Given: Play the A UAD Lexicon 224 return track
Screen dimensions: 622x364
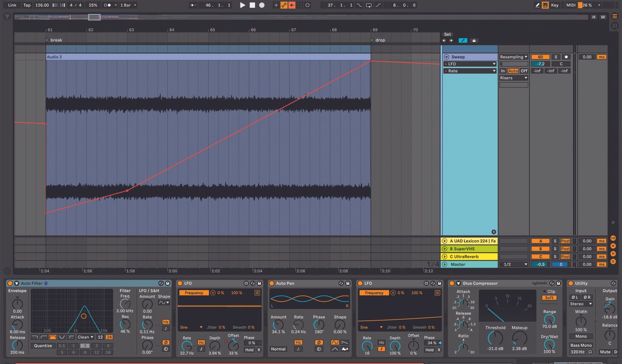Looking at the screenshot, I should pos(444,241).
